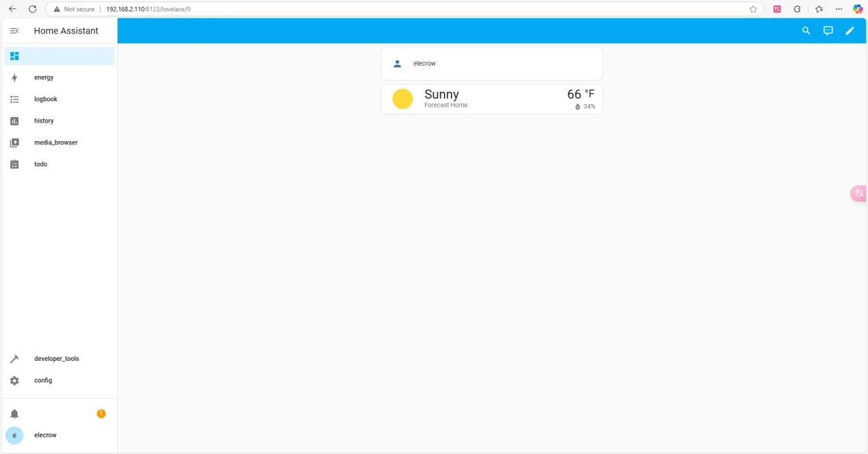The width and height of the screenshot is (868, 454).
Task: Show notifications via bell icon
Action: (14, 414)
